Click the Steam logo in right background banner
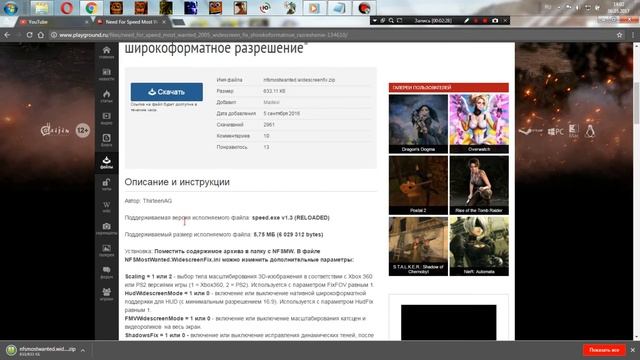 click(x=530, y=131)
